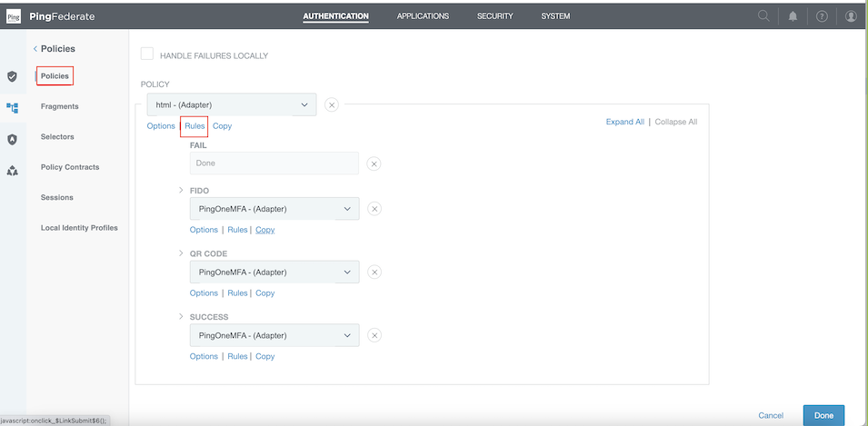868x426 pixels.
Task: Switch to Authentication menu
Action: click(x=335, y=16)
